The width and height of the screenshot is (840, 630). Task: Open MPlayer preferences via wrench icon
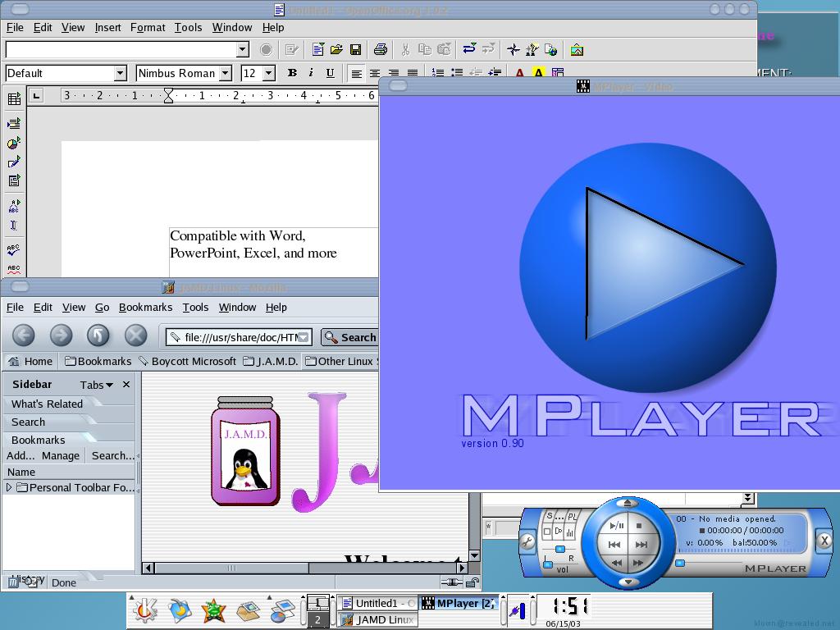tap(527, 541)
